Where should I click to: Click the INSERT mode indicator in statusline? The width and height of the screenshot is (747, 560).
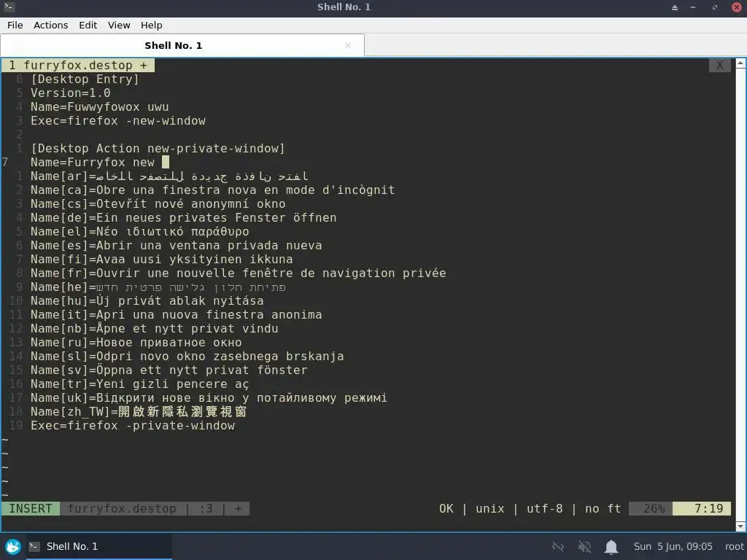tap(31, 508)
